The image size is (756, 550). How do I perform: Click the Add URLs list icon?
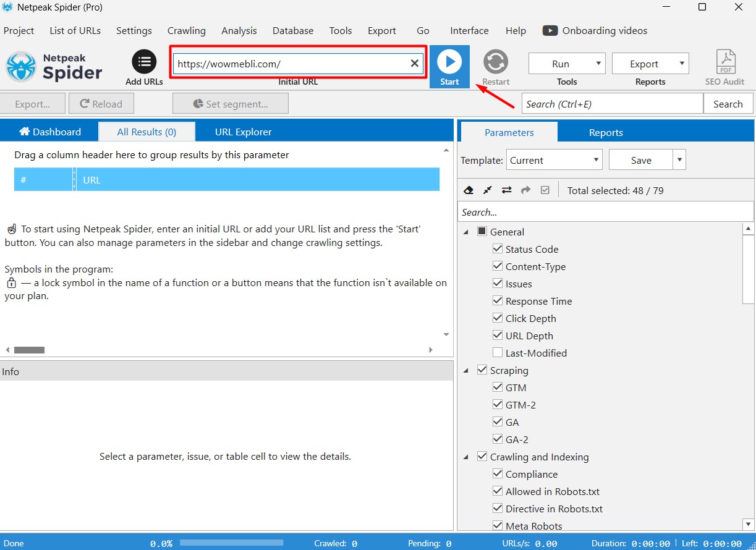(144, 62)
